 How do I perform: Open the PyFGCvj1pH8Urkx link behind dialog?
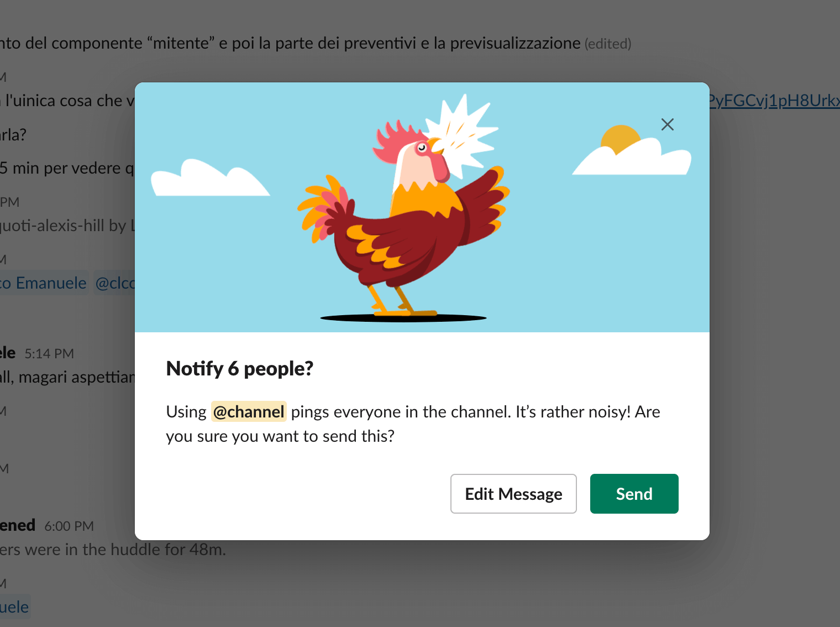774,101
